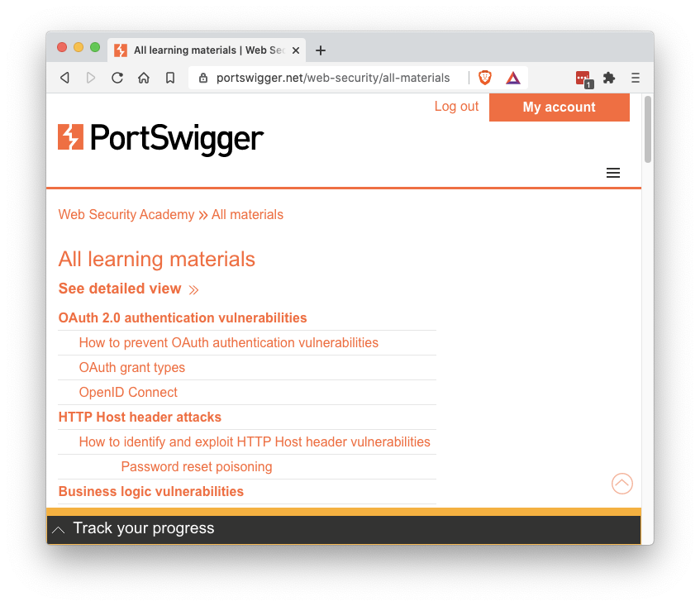Select the All learning materials browser tab

[x=207, y=50]
